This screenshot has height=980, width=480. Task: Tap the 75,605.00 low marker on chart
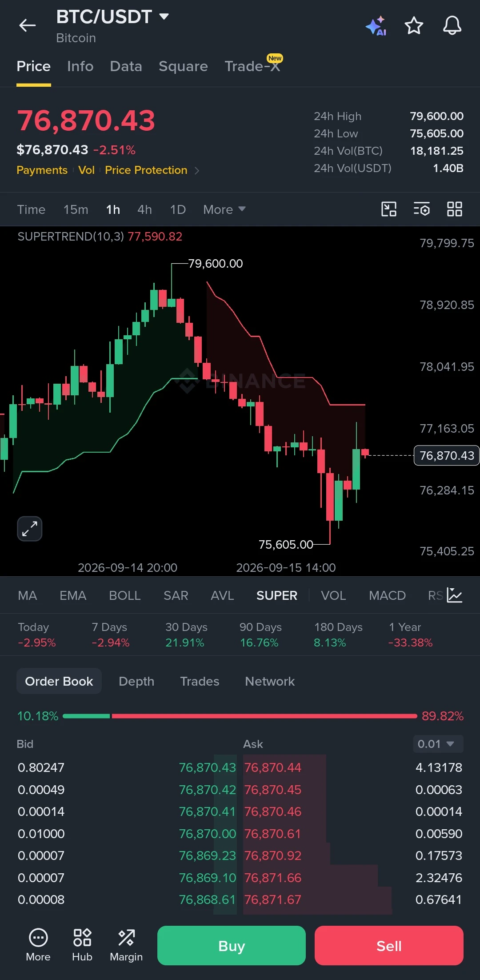[286, 544]
